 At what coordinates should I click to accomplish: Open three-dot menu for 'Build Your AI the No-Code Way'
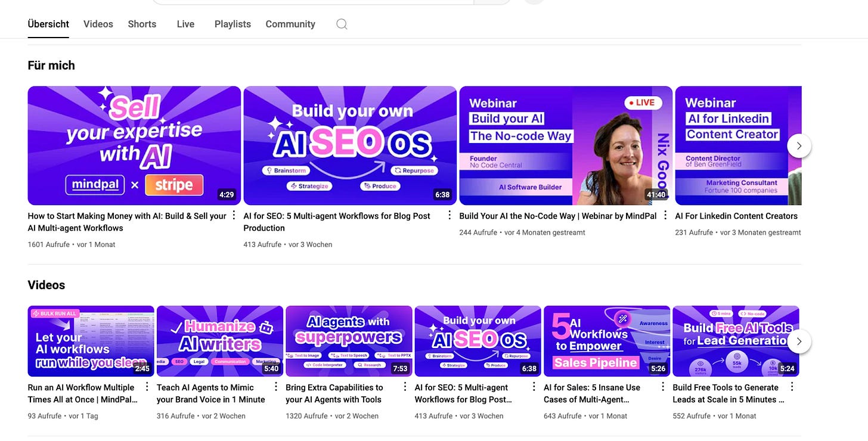pyautogui.click(x=665, y=215)
